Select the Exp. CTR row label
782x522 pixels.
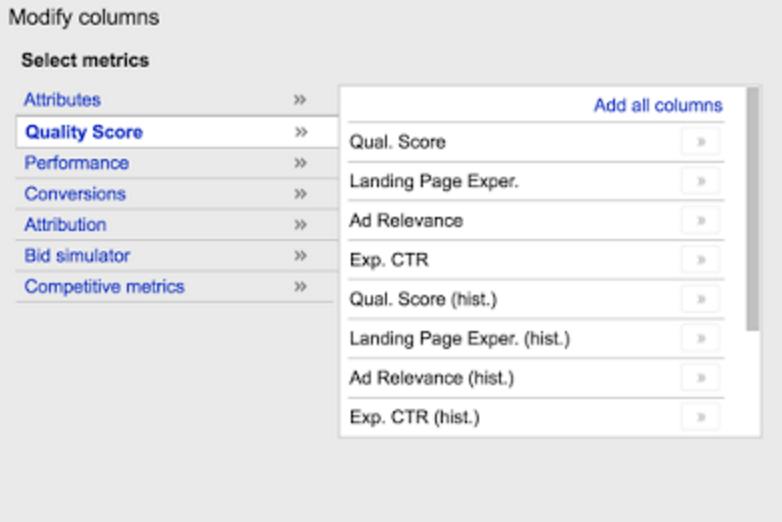(389, 260)
